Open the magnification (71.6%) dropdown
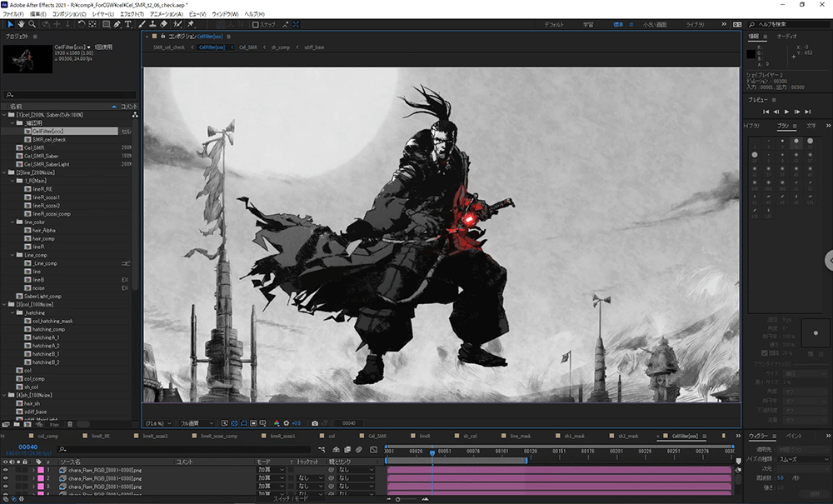The image size is (833, 504). [158, 423]
